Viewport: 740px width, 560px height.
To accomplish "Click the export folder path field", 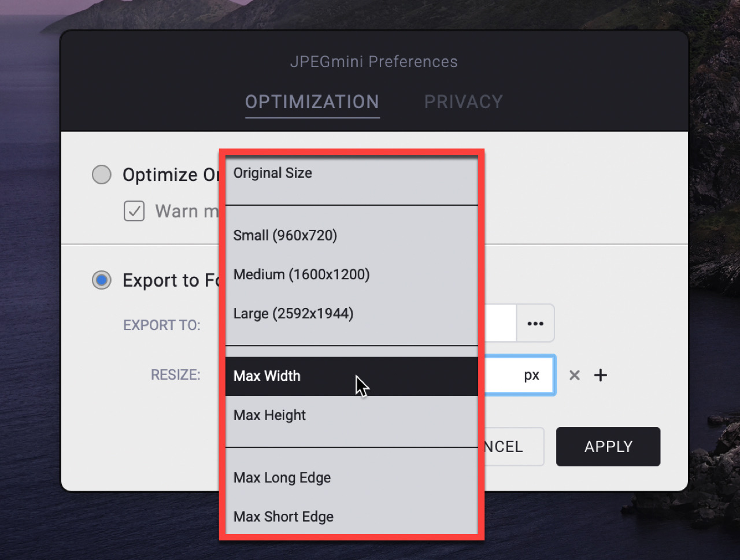I will click(x=500, y=323).
